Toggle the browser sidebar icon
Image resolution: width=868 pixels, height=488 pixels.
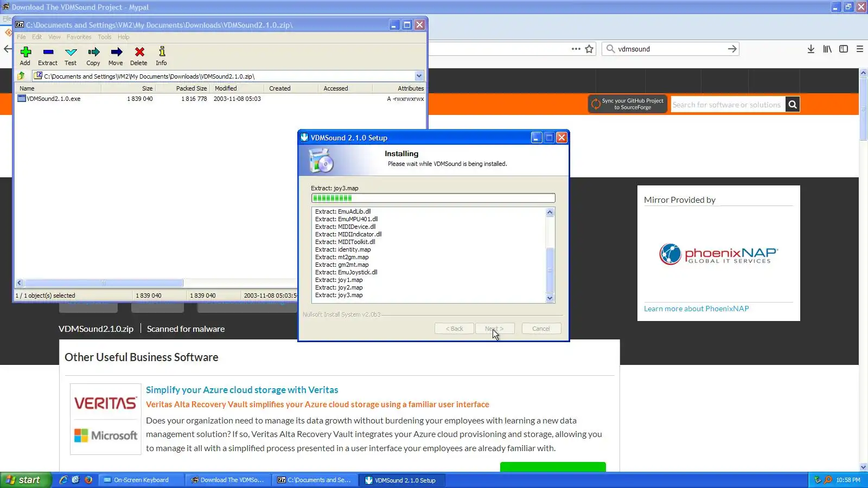[844, 49]
